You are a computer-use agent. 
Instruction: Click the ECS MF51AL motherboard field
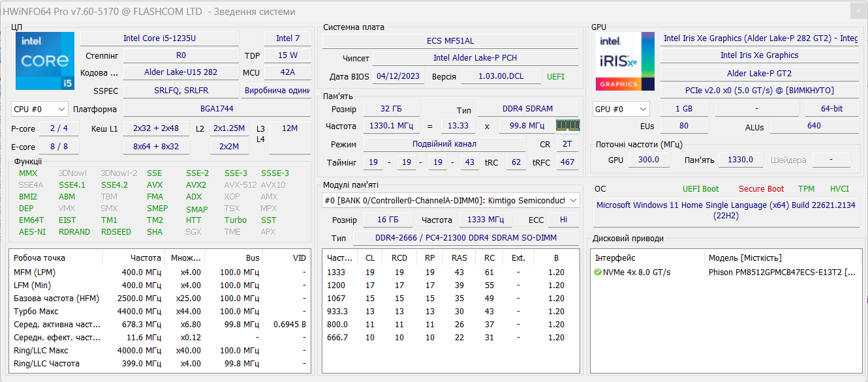tap(450, 41)
